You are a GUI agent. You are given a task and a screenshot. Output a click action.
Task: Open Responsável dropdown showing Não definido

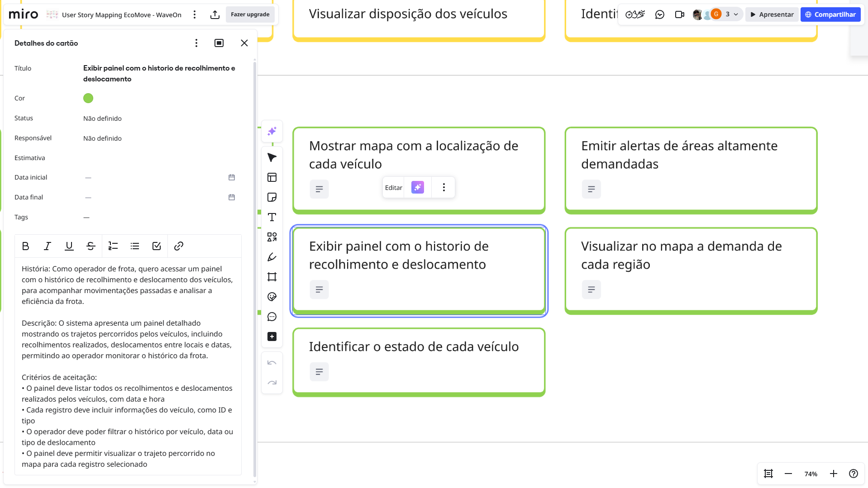[x=102, y=138]
